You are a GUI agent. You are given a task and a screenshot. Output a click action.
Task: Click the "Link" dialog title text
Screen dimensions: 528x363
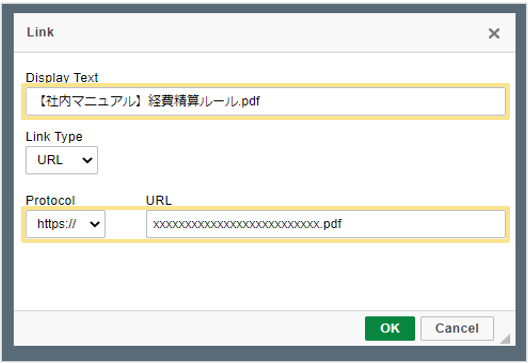(40, 32)
